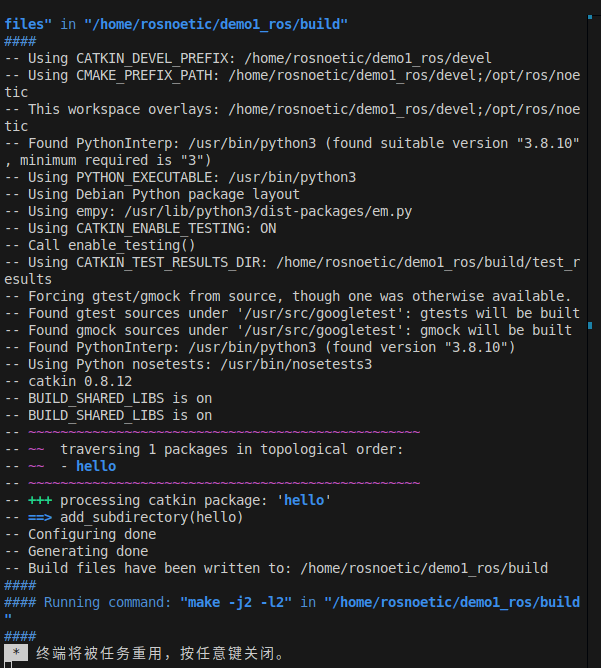
Task: Open /usr/bin/python3 link on PYTHON_EXECUTABLE line
Action: 292,178
